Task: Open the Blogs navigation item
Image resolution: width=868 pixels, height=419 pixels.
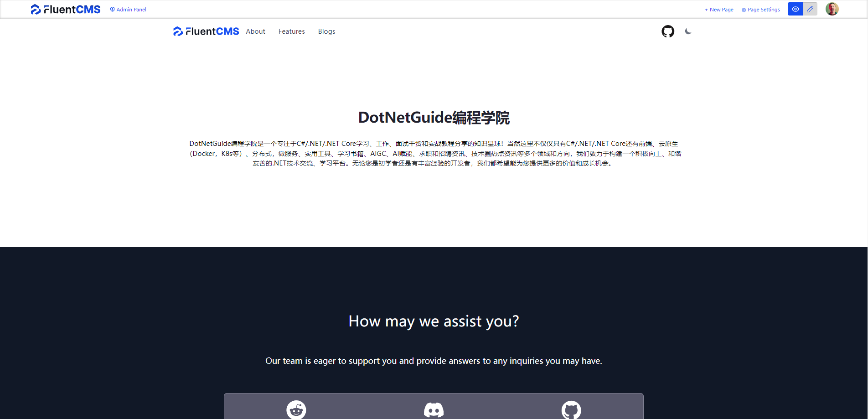Action: tap(326, 31)
